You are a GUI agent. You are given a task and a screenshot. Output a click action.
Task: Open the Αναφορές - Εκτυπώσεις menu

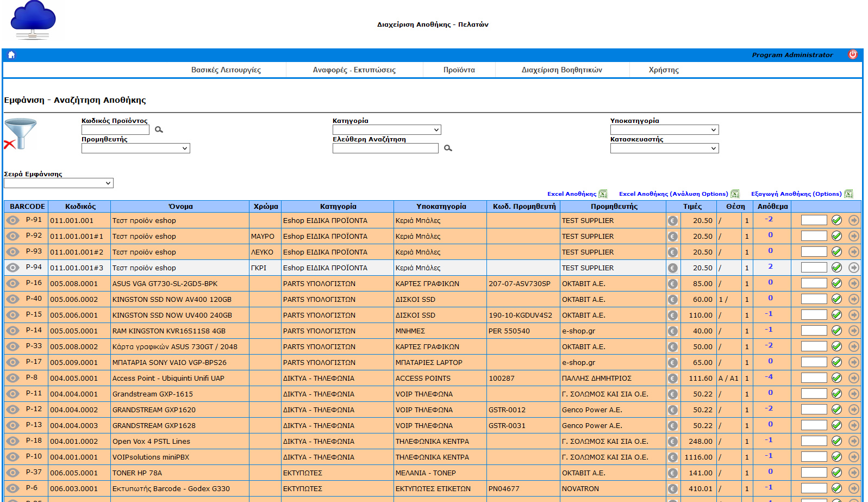[x=354, y=70]
